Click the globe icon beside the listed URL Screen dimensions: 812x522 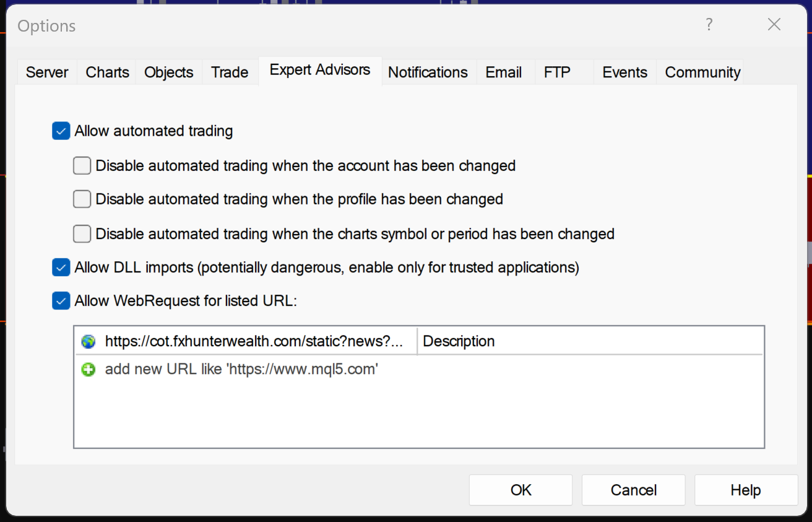[89, 341]
